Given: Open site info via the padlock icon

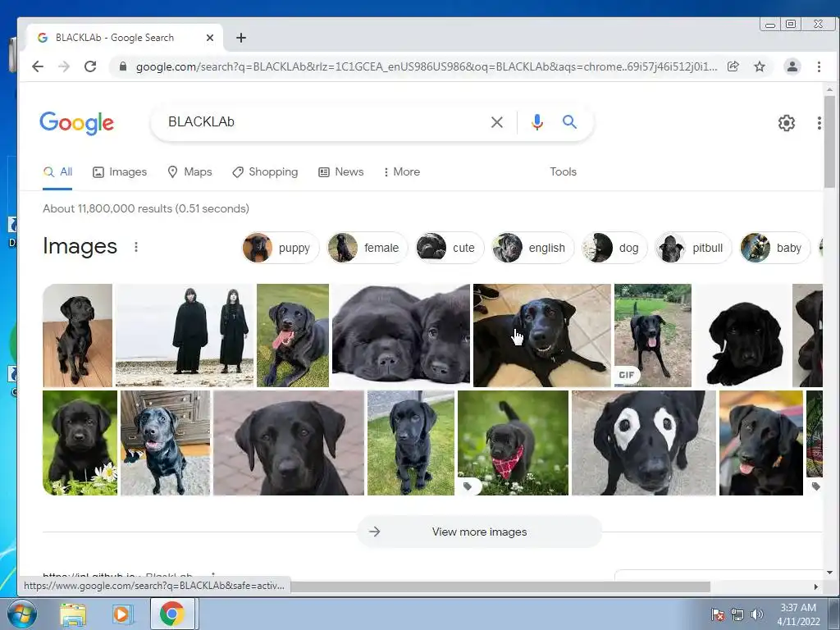Looking at the screenshot, I should (123, 66).
